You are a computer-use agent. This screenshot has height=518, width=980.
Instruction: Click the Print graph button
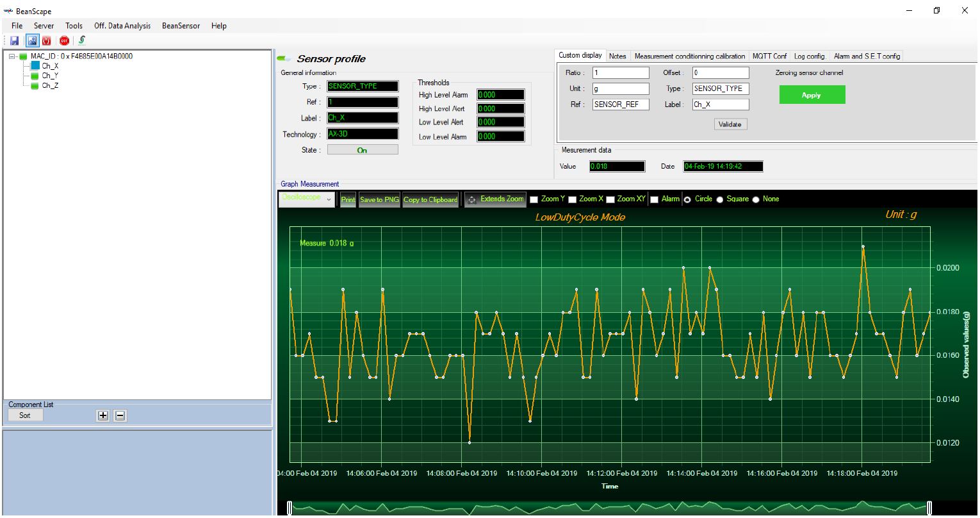coord(348,199)
